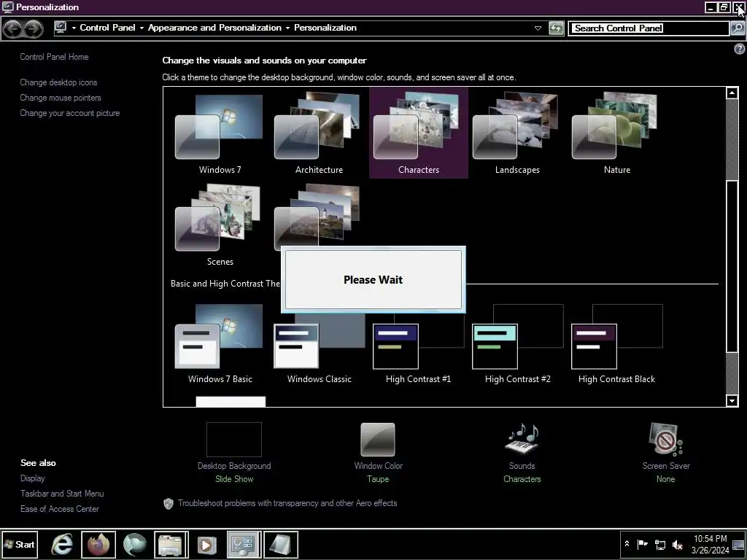The image size is (747, 560).
Task: Open Window Color Taupe settings
Action: (379, 453)
